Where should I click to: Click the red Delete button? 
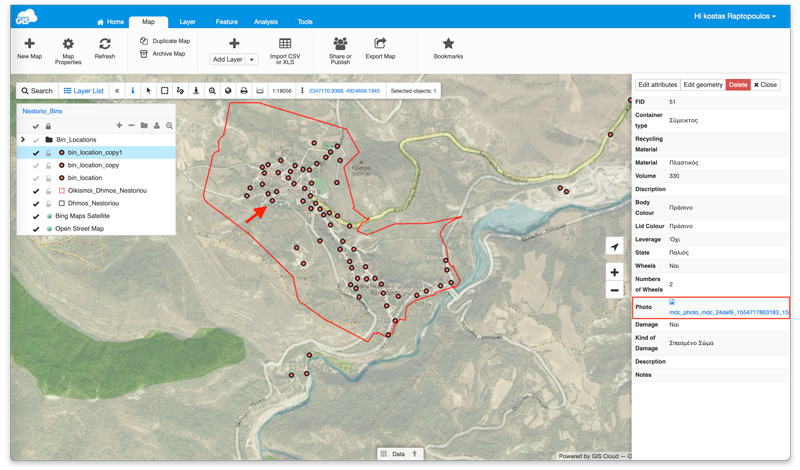pyautogui.click(x=737, y=85)
